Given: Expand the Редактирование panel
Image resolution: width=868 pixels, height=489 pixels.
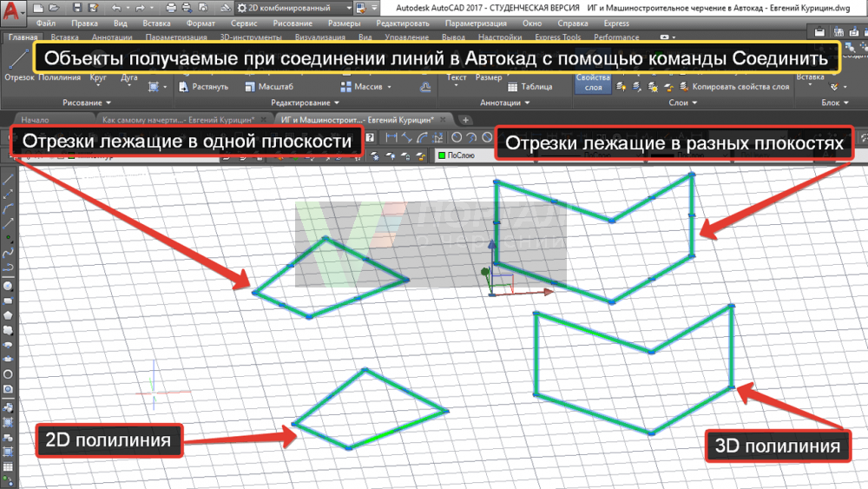Looking at the screenshot, I should (305, 102).
